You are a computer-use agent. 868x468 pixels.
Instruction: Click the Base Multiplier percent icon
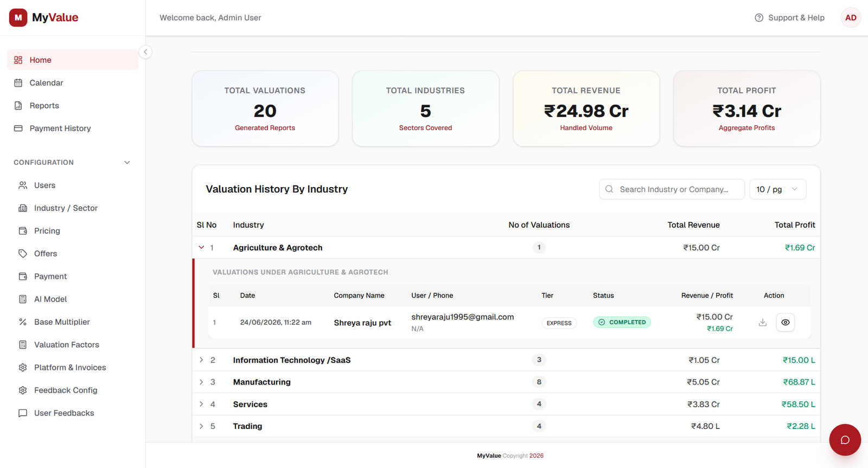coord(23,322)
